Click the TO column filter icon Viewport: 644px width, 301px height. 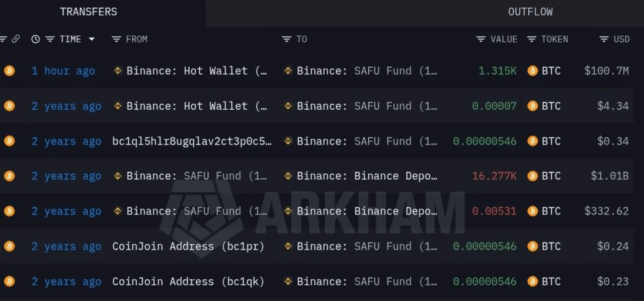coord(287,39)
